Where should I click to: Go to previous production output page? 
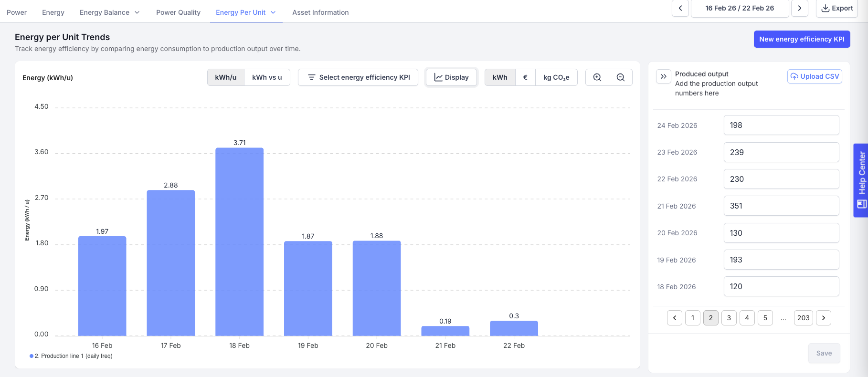674,318
